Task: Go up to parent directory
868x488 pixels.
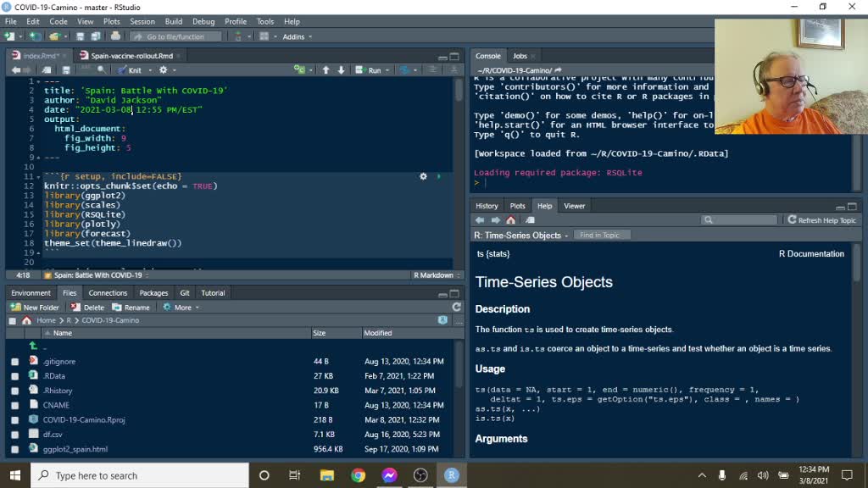Action: (x=33, y=347)
